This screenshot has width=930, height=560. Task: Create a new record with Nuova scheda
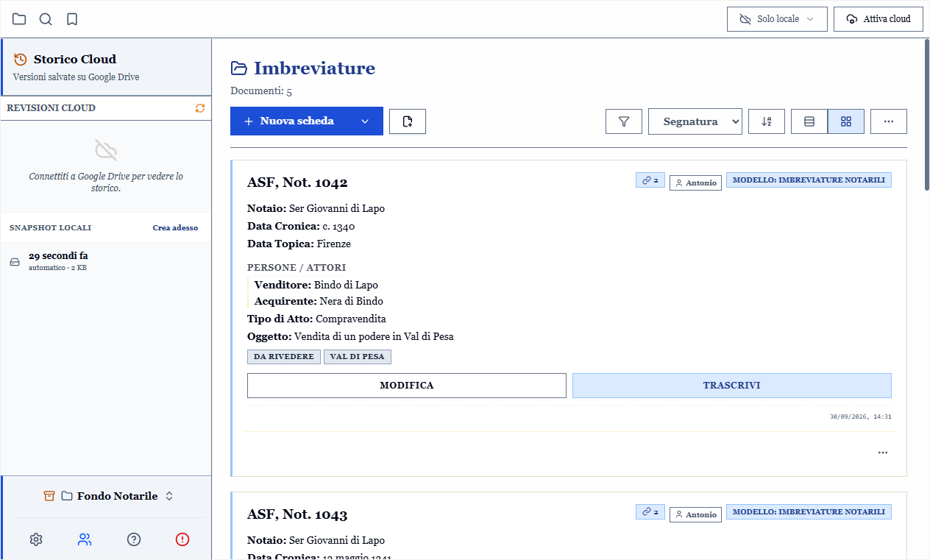(x=289, y=121)
